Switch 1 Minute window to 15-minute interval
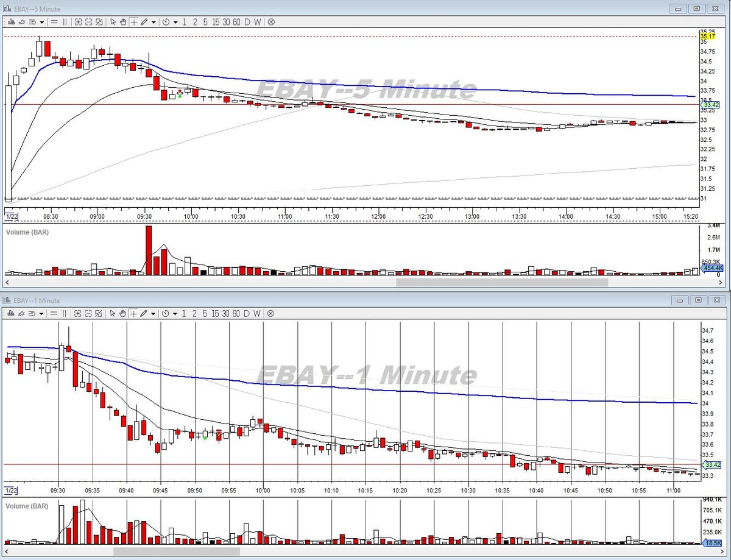 coord(216,313)
